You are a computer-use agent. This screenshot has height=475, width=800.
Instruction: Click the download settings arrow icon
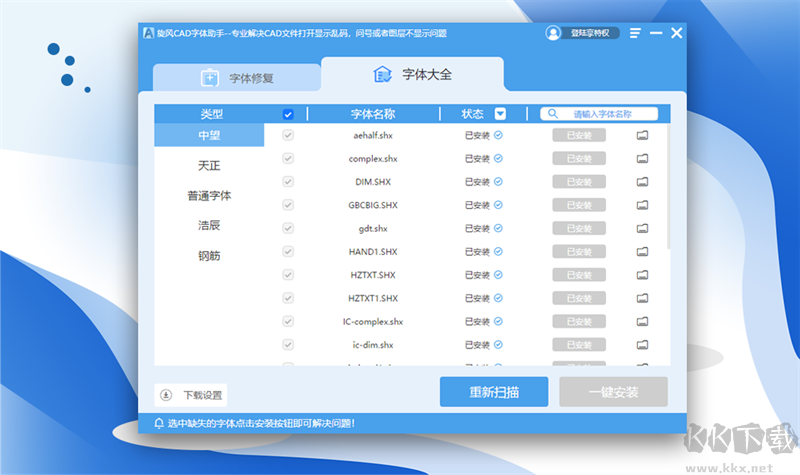(165, 394)
